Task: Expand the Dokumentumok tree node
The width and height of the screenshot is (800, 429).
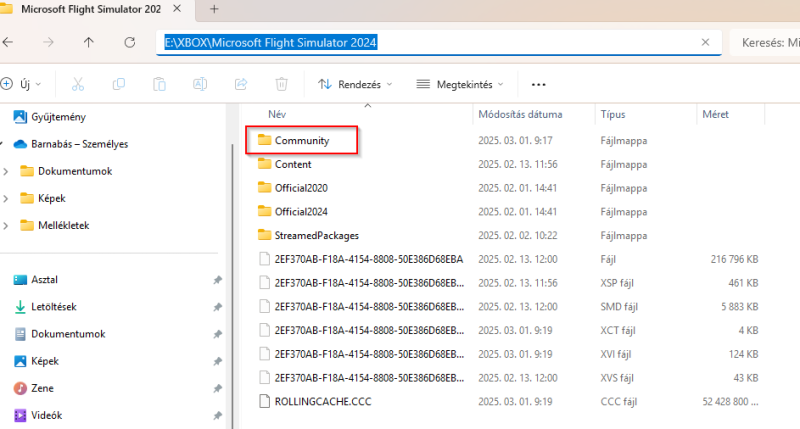Action: (6, 171)
